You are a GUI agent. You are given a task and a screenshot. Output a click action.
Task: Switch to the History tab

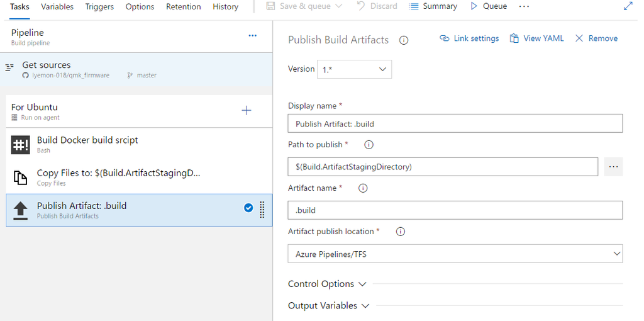226,6
